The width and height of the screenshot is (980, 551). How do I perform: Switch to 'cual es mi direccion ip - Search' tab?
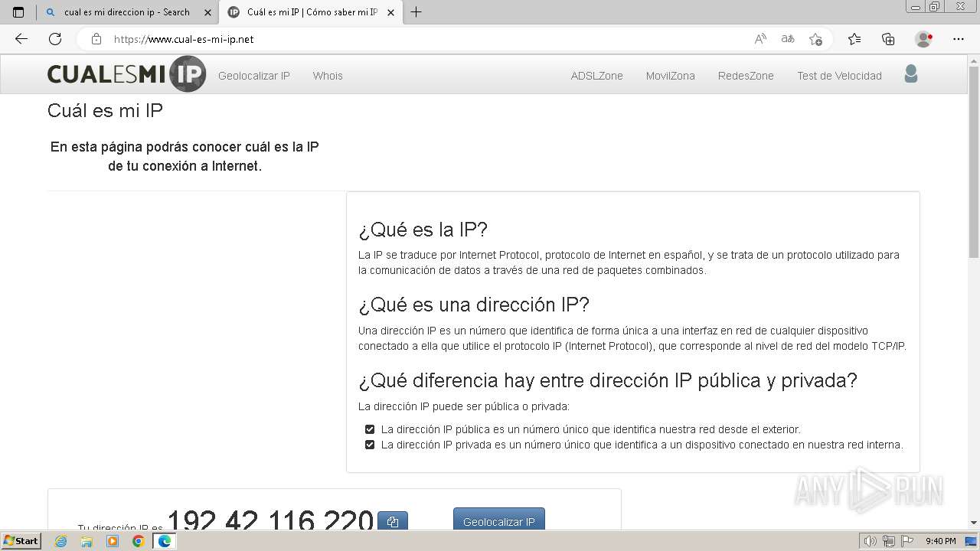click(x=127, y=12)
